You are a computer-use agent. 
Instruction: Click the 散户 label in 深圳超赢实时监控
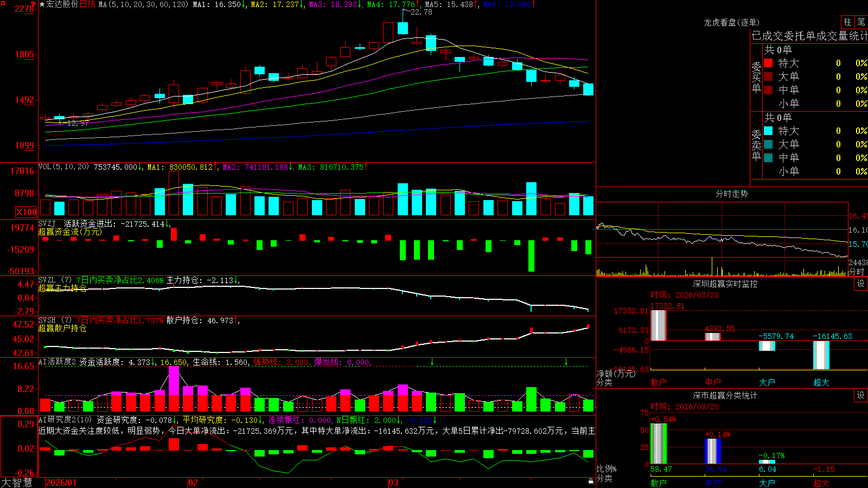(x=658, y=382)
